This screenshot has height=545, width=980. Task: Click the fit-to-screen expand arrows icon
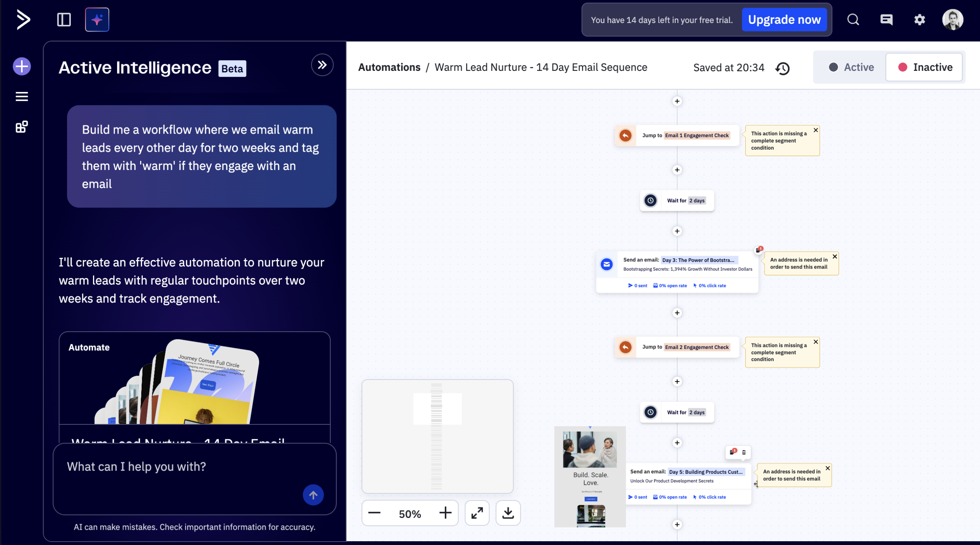[x=477, y=513]
